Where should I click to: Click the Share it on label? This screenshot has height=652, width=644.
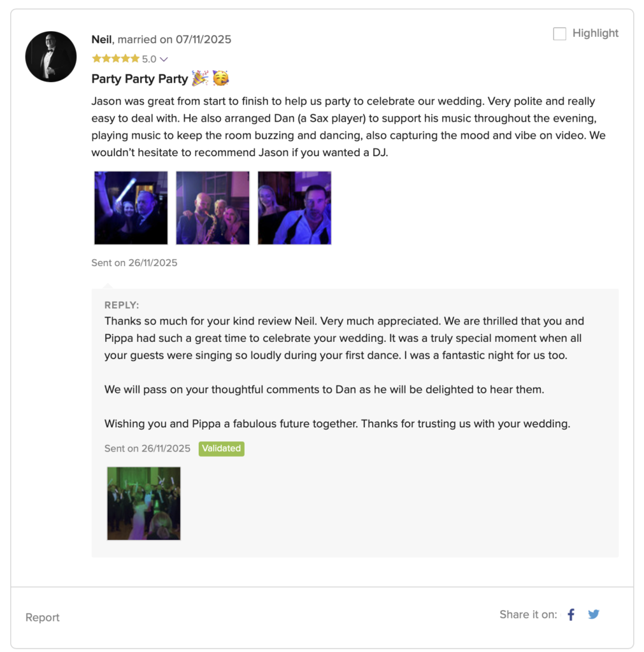coord(528,614)
